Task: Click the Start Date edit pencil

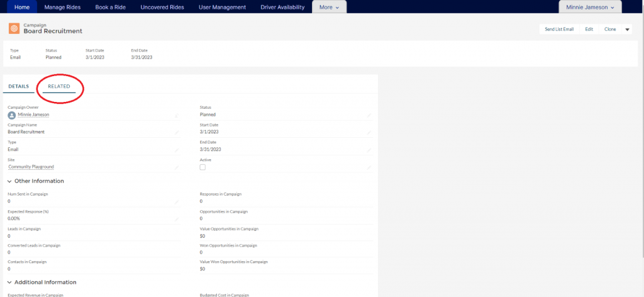Action: [x=369, y=132]
